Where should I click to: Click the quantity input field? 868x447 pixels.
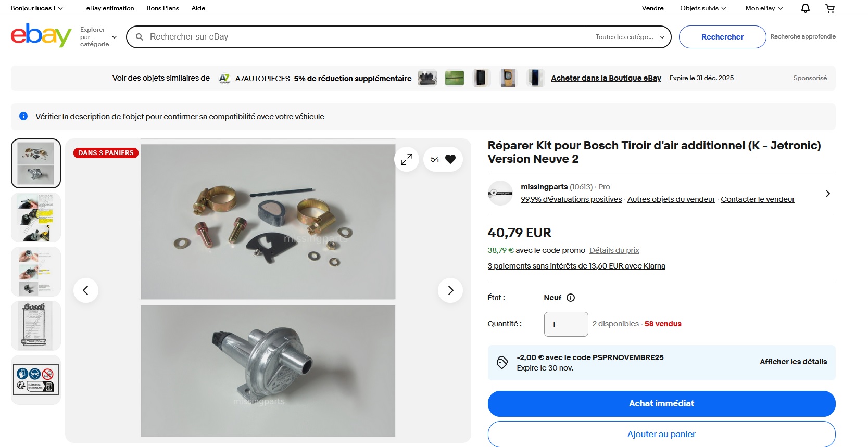point(566,324)
